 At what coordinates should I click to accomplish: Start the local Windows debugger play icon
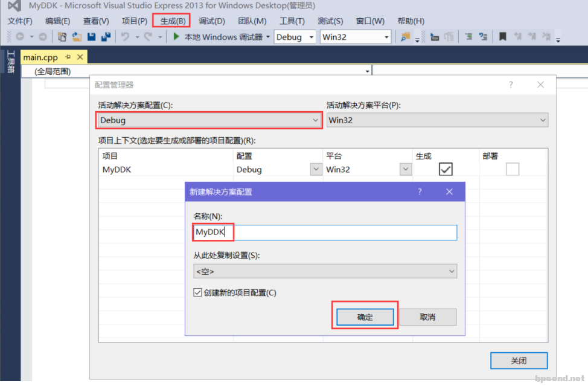click(176, 37)
